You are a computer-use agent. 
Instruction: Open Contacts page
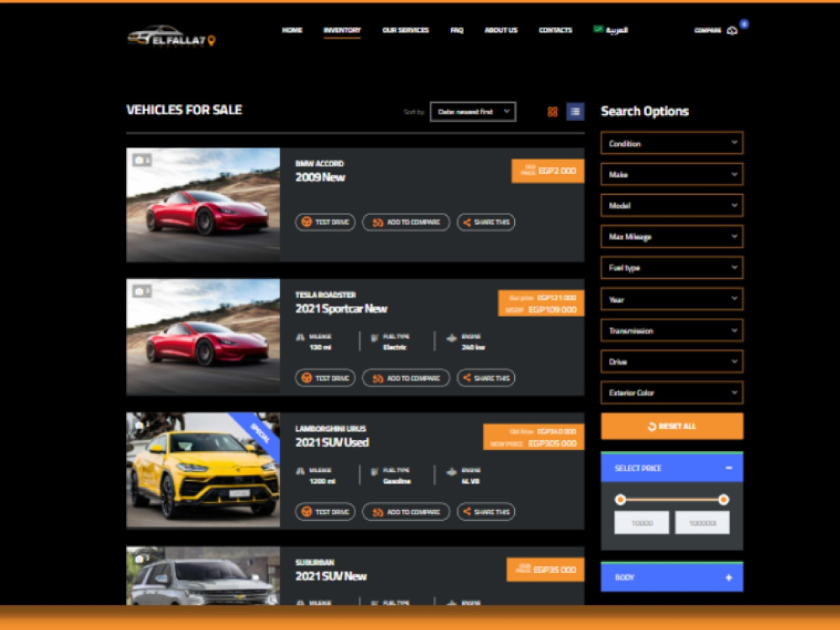[x=555, y=30]
